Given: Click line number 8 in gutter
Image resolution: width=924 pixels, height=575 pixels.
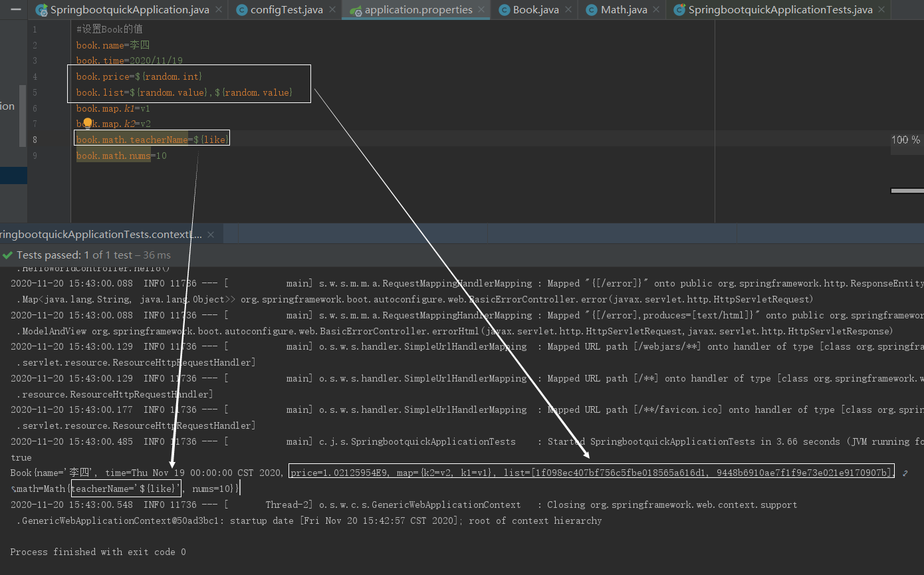Looking at the screenshot, I should click(35, 140).
